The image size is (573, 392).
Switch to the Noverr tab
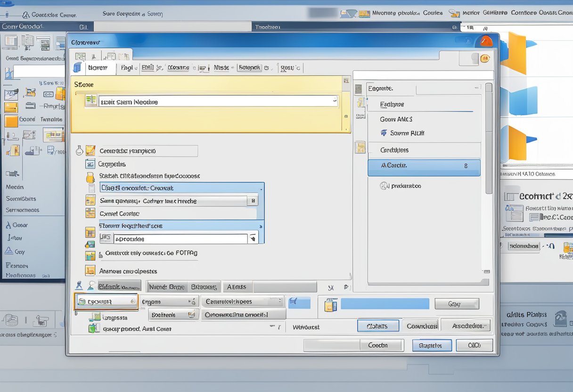tap(98, 68)
